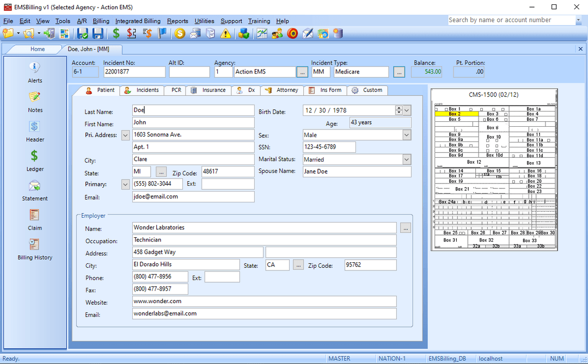Open Billing History from the sidebar
Screen dimensions: 588x364
(34, 250)
